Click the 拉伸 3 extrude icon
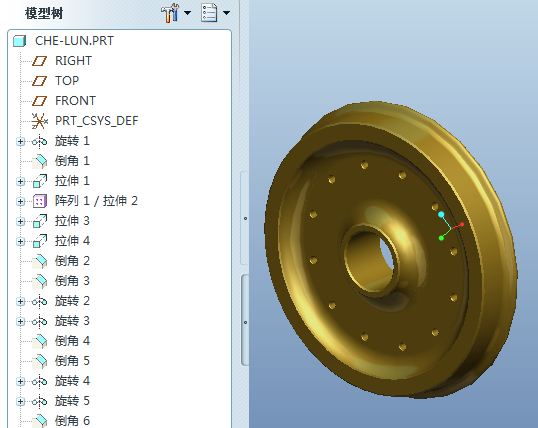The width and height of the screenshot is (538, 428). coord(40,221)
